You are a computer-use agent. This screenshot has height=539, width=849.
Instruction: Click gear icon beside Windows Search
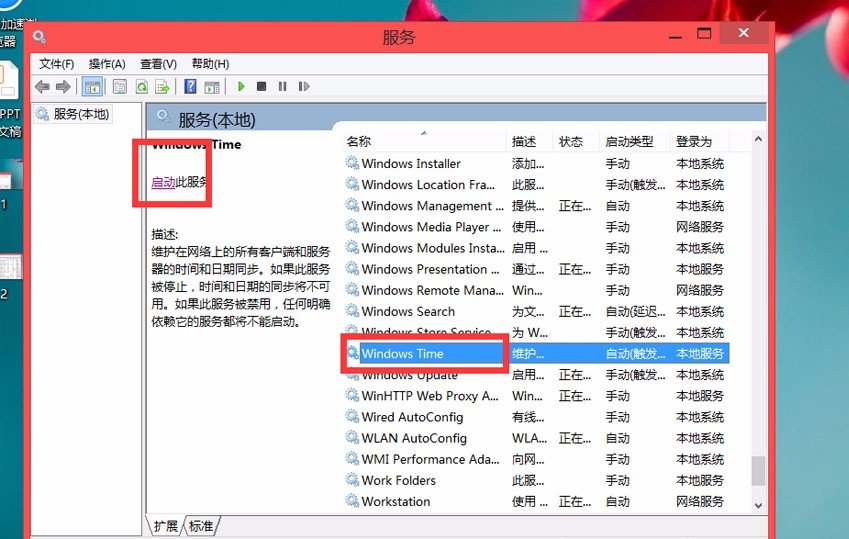[352, 311]
